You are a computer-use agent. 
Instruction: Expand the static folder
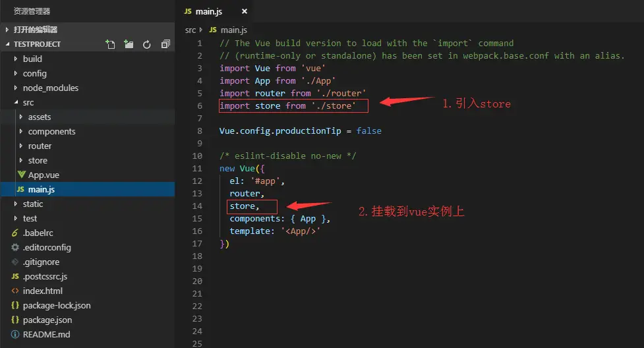click(x=16, y=204)
